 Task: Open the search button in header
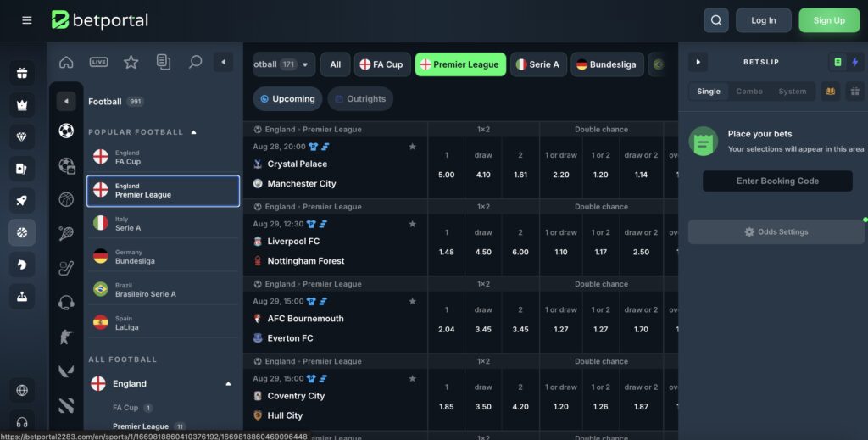[715, 20]
